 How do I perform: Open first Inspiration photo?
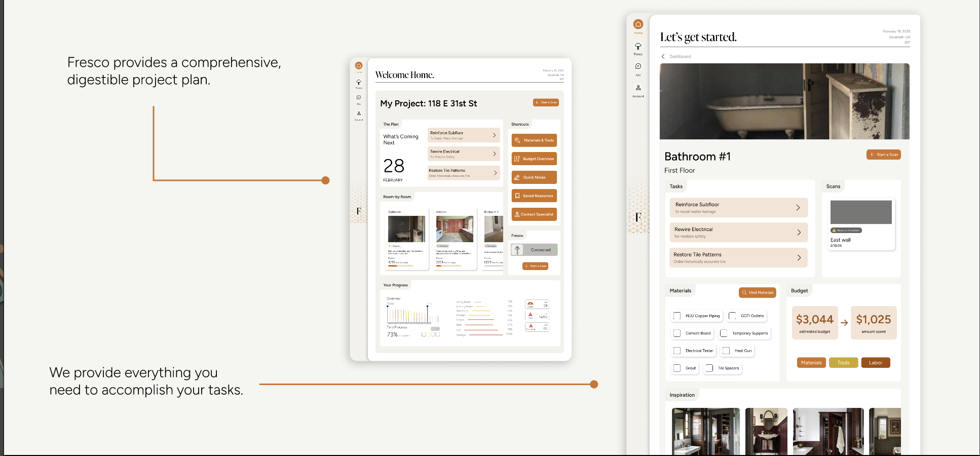706,431
